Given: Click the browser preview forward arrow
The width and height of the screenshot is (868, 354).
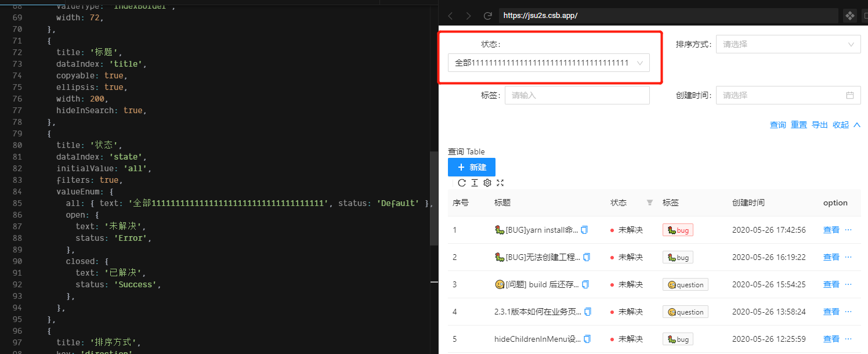Looking at the screenshot, I should pos(469,16).
